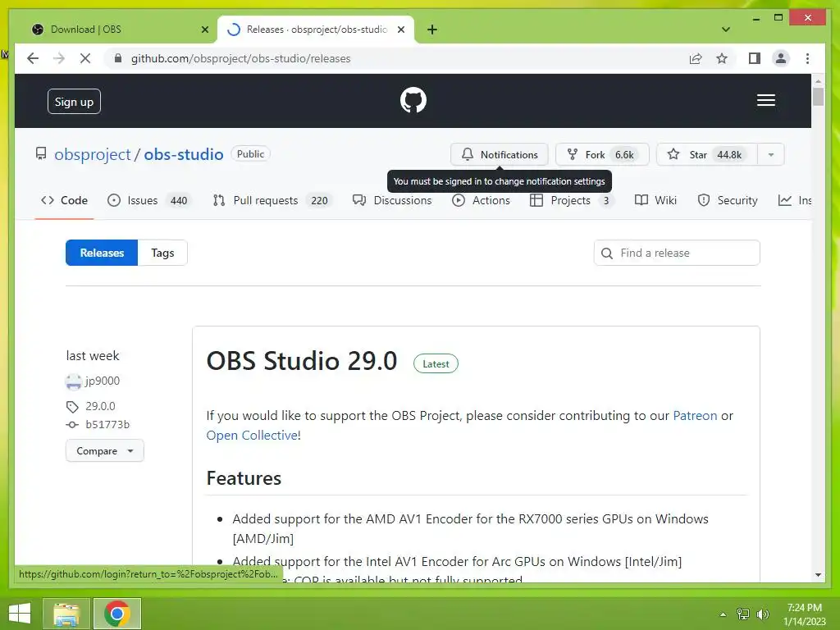Open the 29.0.0 tag link

pyautogui.click(x=100, y=407)
